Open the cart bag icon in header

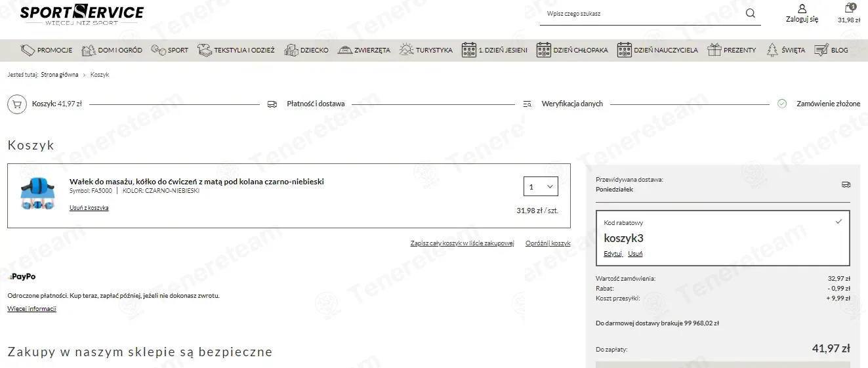coord(849,9)
